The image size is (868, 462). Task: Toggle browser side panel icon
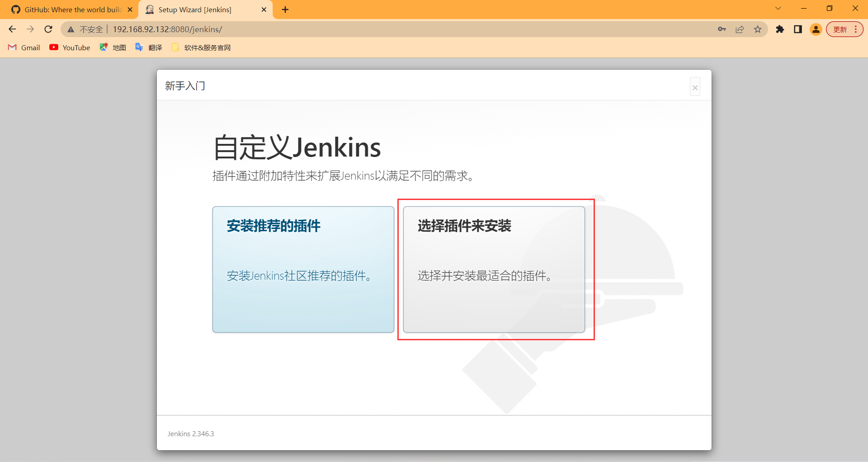click(x=798, y=29)
